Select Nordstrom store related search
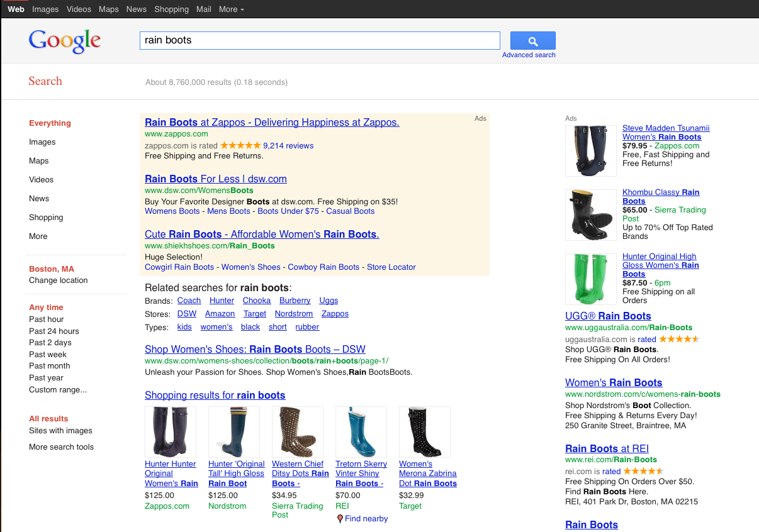 [x=294, y=314]
